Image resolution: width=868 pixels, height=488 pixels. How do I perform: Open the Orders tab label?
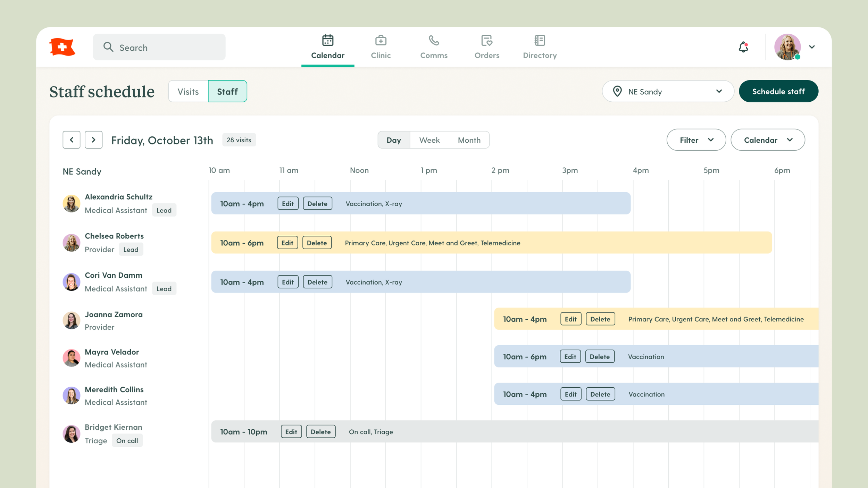pos(487,55)
